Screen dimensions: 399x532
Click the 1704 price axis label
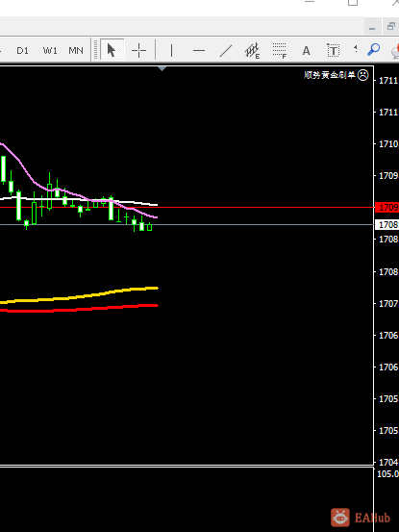(x=388, y=462)
